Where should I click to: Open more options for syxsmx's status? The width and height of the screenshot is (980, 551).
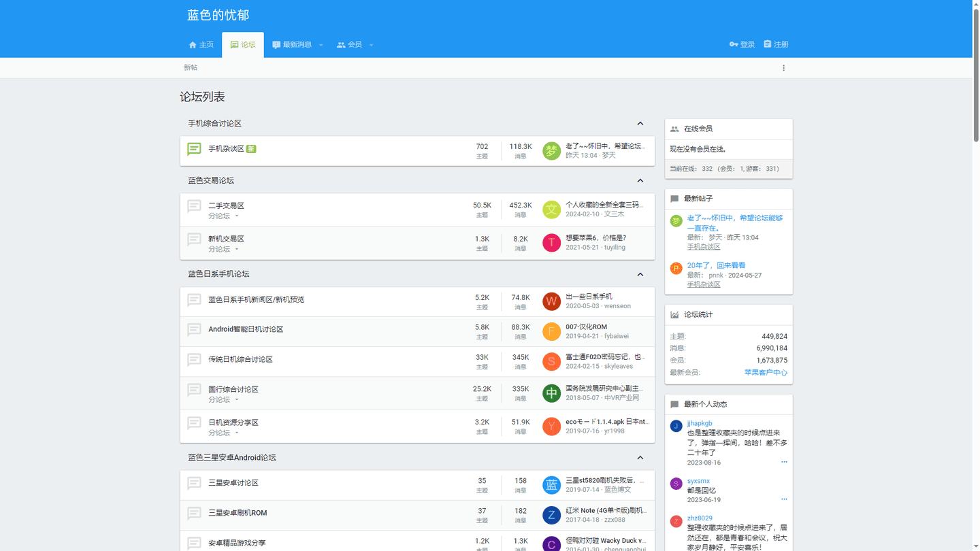pos(784,500)
